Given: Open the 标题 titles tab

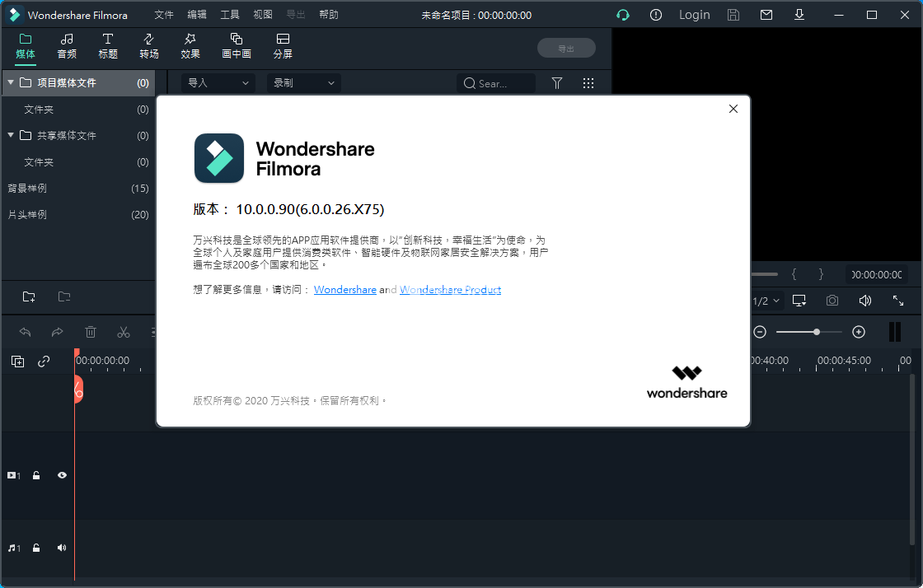Looking at the screenshot, I should click(108, 46).
